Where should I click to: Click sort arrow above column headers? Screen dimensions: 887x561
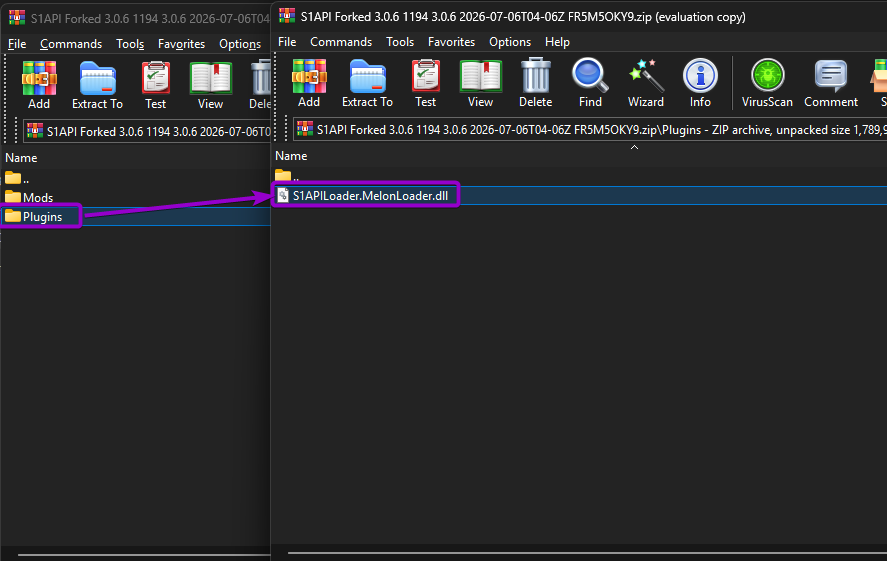pyautogui.click(x=634, y=147)
